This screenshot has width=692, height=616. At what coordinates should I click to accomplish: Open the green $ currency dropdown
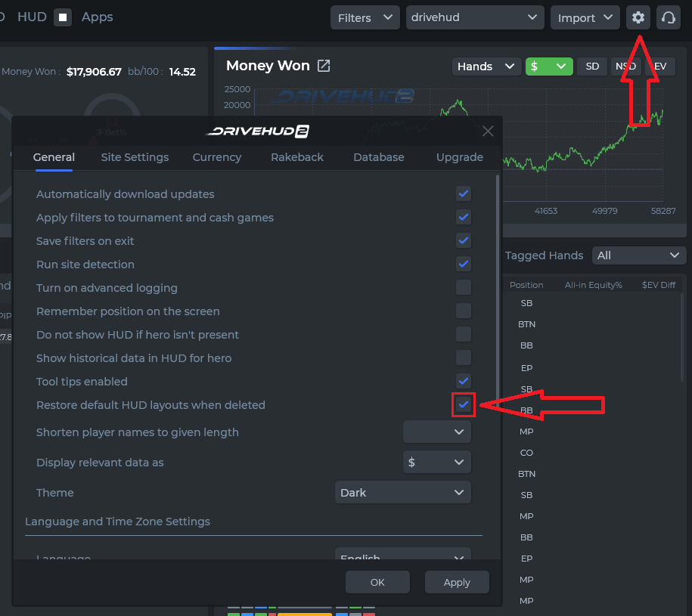(x=549, y=67)
